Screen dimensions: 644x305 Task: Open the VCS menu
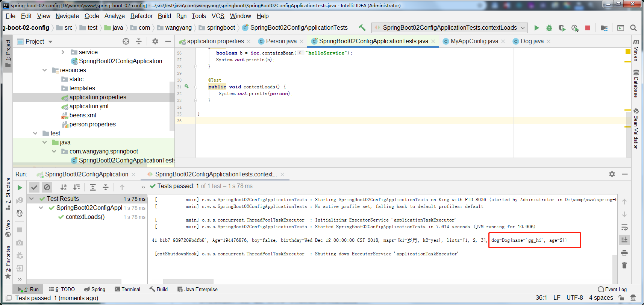(218, 16)
